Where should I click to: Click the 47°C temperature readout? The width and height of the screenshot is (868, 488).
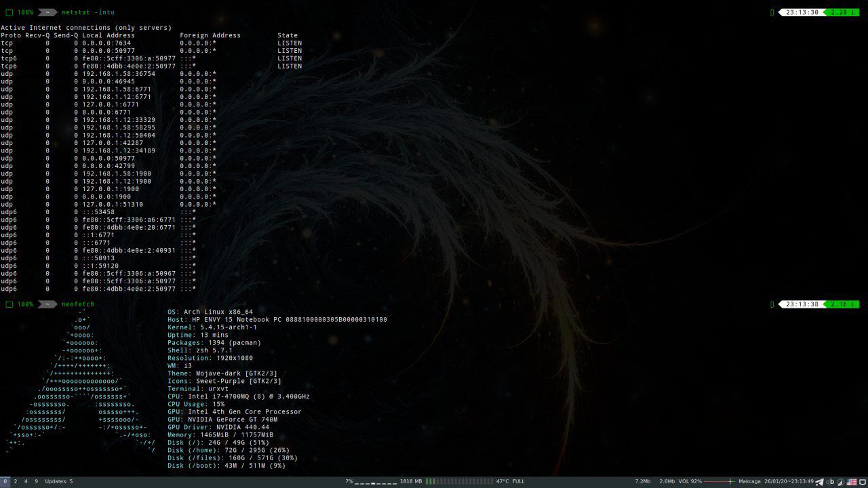click(x=502, y=481)
